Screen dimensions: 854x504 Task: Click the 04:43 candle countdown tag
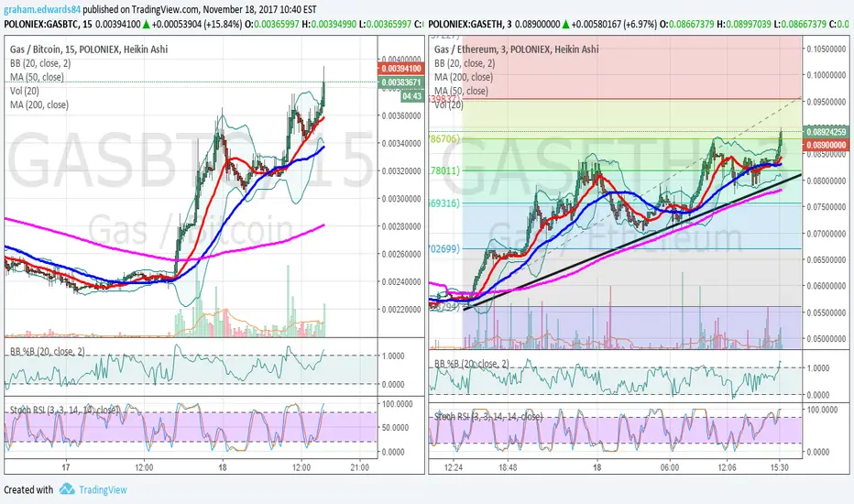coord(412,96)
